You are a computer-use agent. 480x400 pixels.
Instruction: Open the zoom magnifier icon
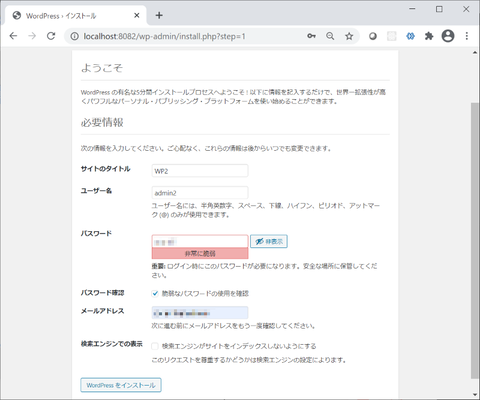[330, 36]
